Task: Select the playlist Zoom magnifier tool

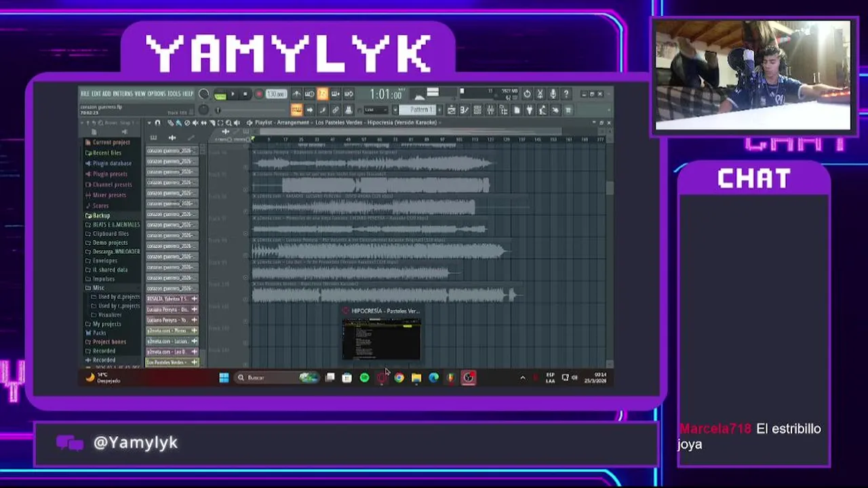Action: [x=229, y=123]
